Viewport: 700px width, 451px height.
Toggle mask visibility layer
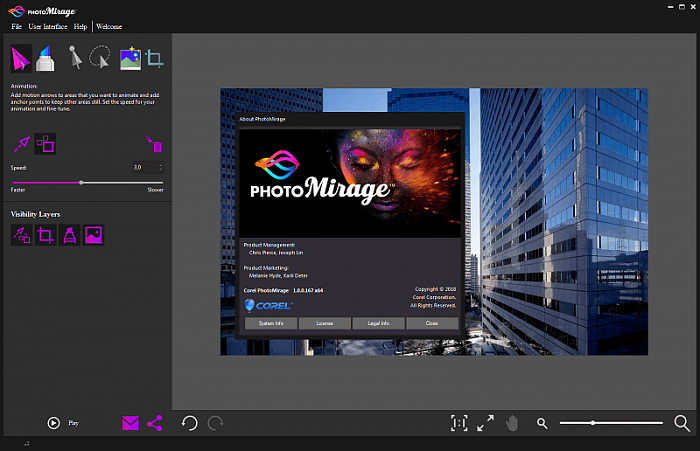pos(69,235)
